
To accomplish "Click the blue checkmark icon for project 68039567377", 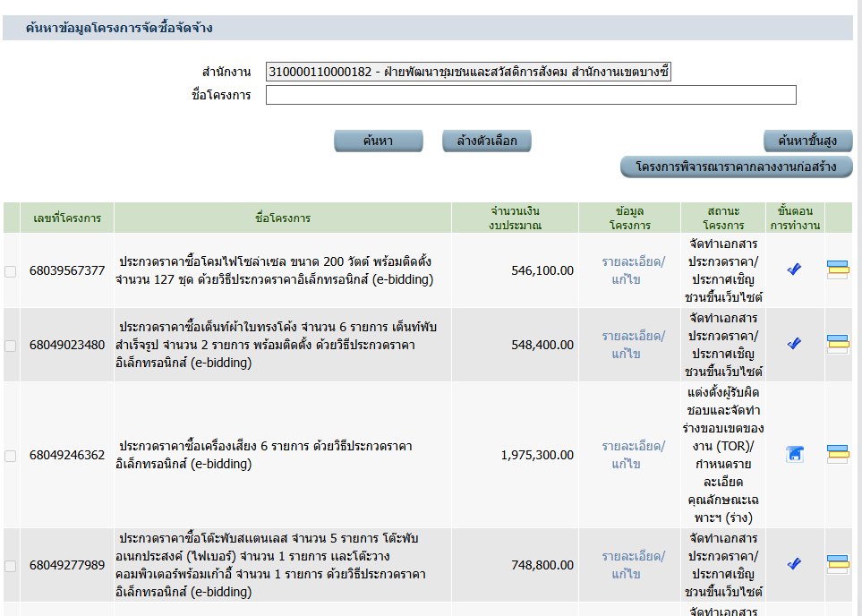I will click(x=794, y=269).
